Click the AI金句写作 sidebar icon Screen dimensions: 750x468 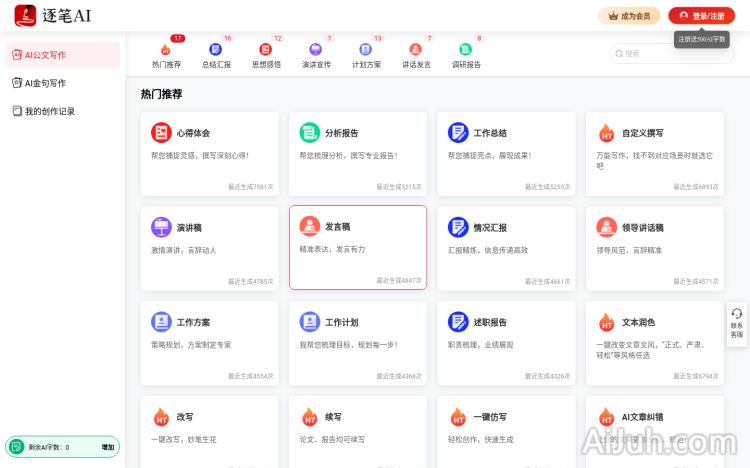point(17,83)
